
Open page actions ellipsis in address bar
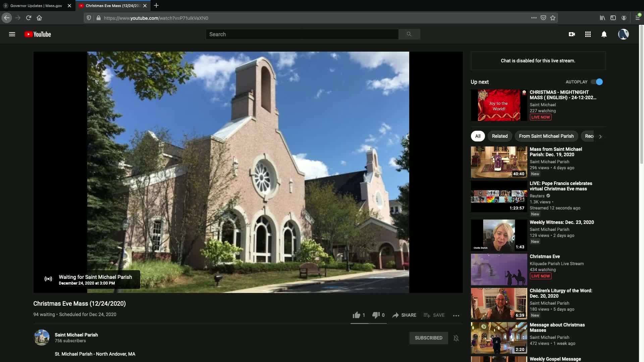pos(534,18)
